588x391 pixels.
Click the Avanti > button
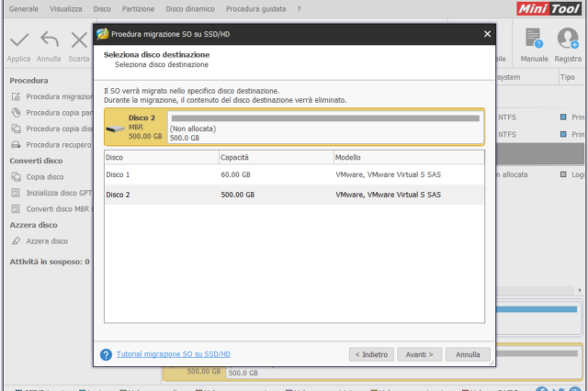click(422, 354)
